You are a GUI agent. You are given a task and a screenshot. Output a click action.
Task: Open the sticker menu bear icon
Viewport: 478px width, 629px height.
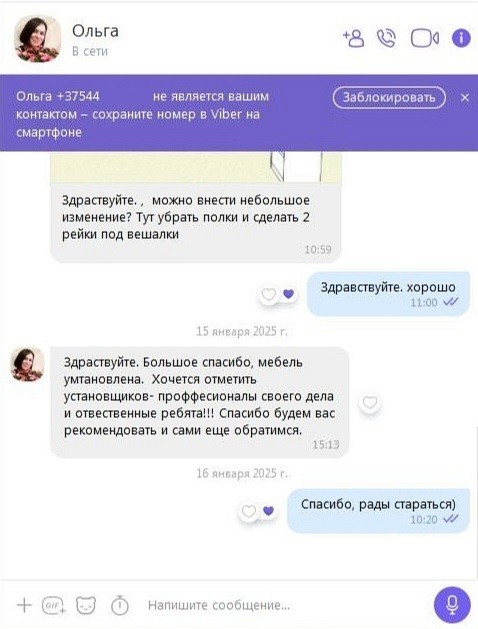click(x=86, y=605)
